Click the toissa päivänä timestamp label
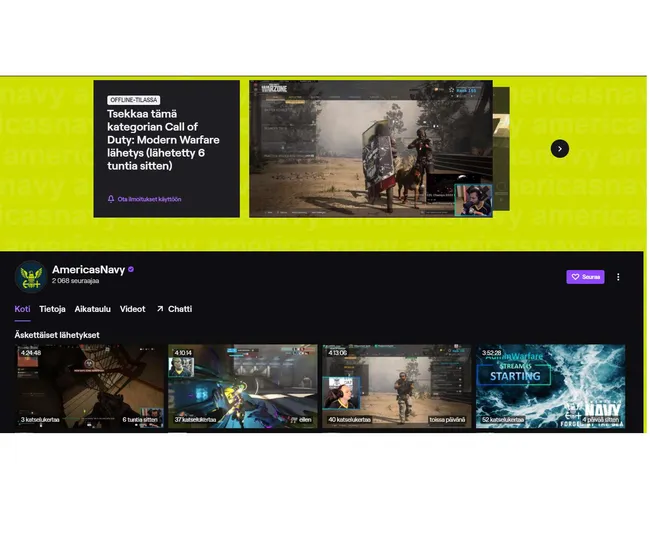The height and width of the screenshot is (536, 650). [447, 420]
